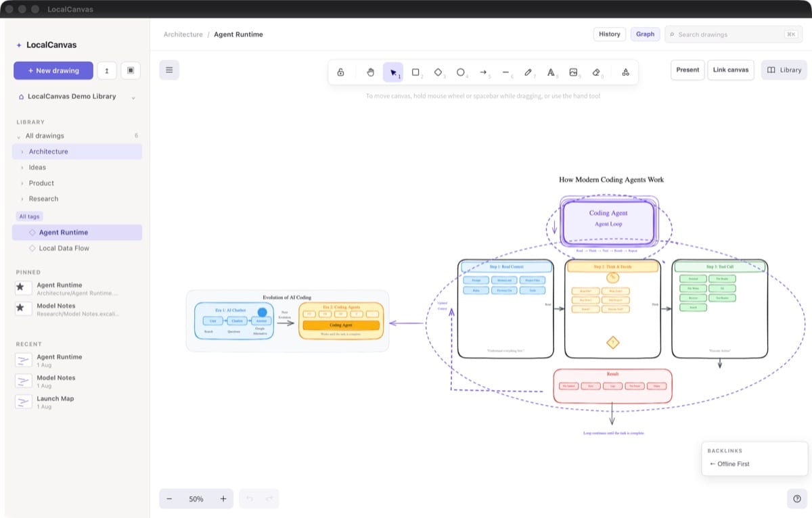Toggle the Library panel button
The width and height of the screenshot is (812, 518).
[784, 70]
